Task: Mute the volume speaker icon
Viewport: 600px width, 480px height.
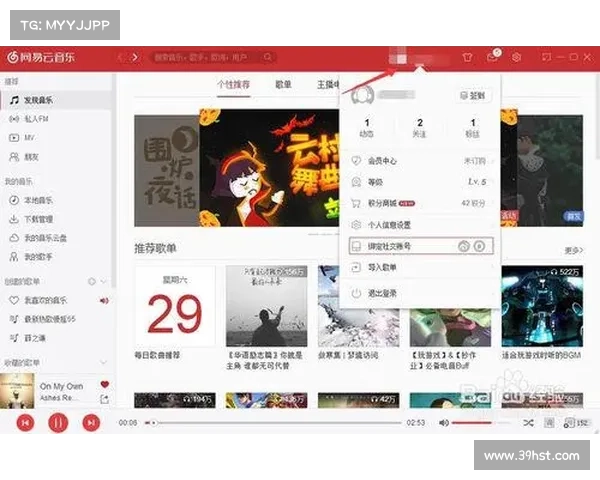Action: 444,423
